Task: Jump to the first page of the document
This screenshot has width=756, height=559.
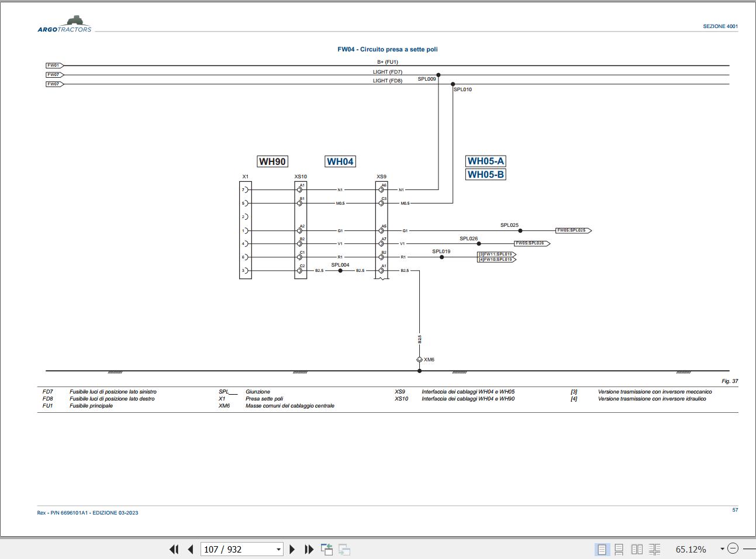Action: point(174,549)
